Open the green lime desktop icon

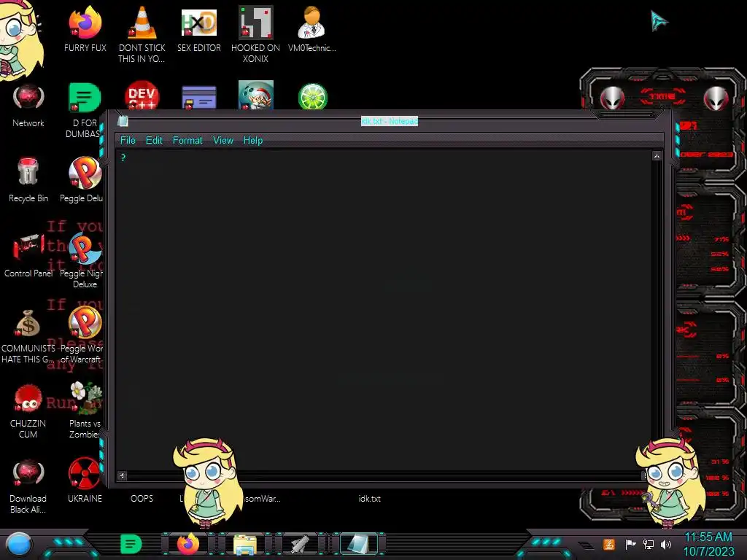pos(312,96)
